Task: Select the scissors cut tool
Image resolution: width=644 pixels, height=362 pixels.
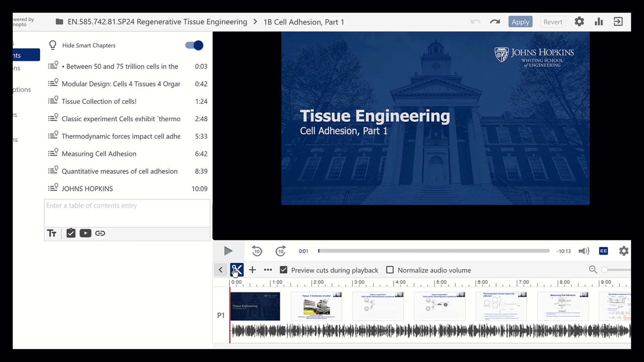Action: [x=237, y=270]
